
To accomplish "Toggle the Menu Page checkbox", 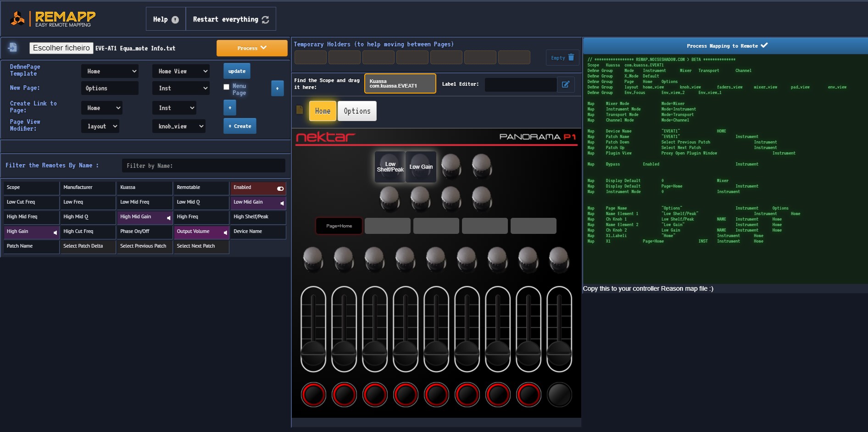I will pos(226,87).
